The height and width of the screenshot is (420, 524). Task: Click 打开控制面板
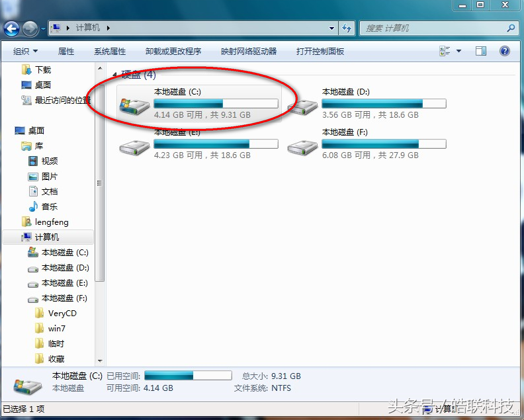pos(320,52)
